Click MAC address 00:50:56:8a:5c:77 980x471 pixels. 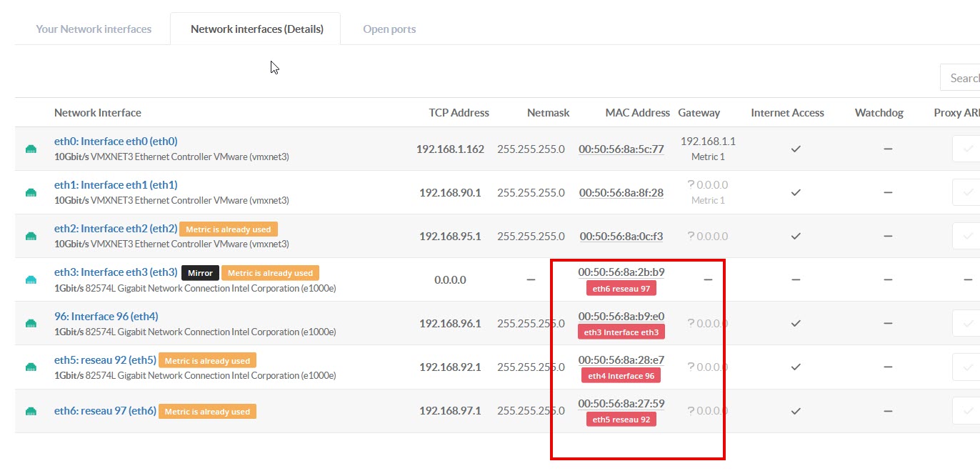tap(621, 149)
